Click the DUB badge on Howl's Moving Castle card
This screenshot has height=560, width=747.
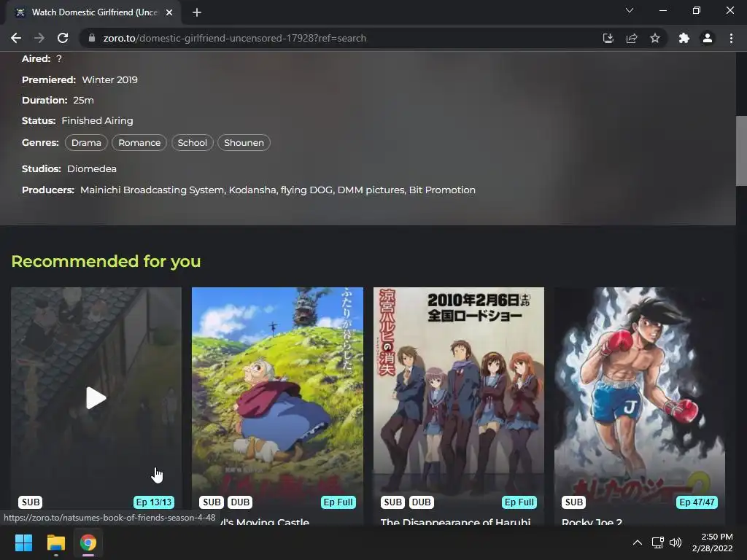[x=240, y=502]
